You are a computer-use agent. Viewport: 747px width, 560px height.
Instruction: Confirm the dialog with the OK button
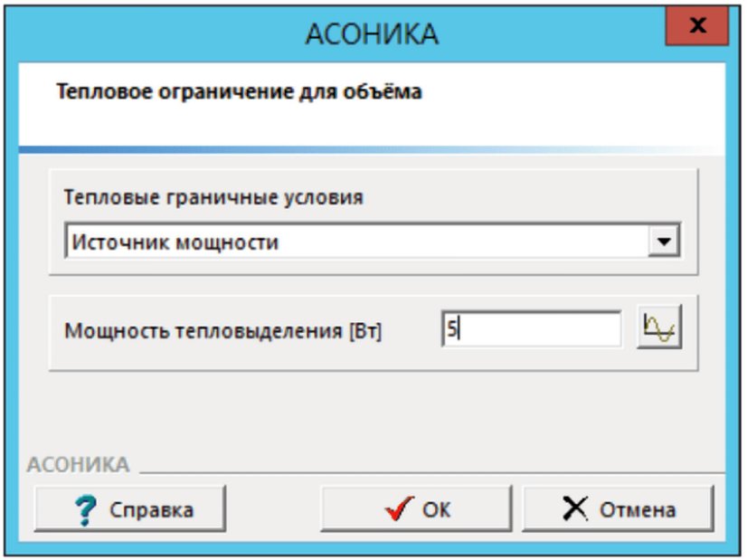416,508
